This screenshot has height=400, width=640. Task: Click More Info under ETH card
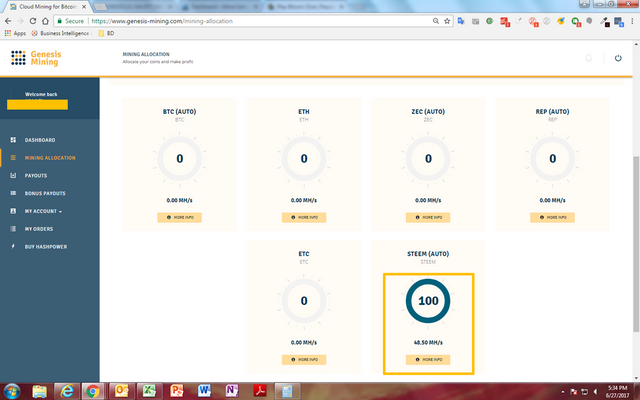tap(304, 218)
